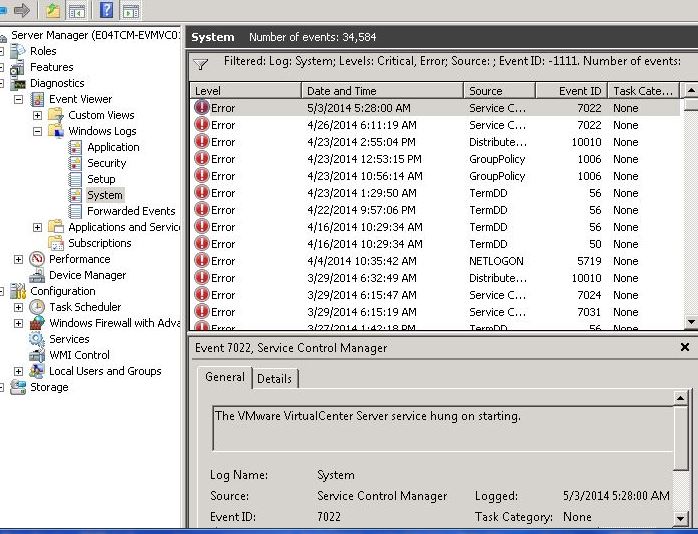The width and height of the screenshot is (698, 534).
Task: Sort events by Date and Time column
Action: coord(342,91)
